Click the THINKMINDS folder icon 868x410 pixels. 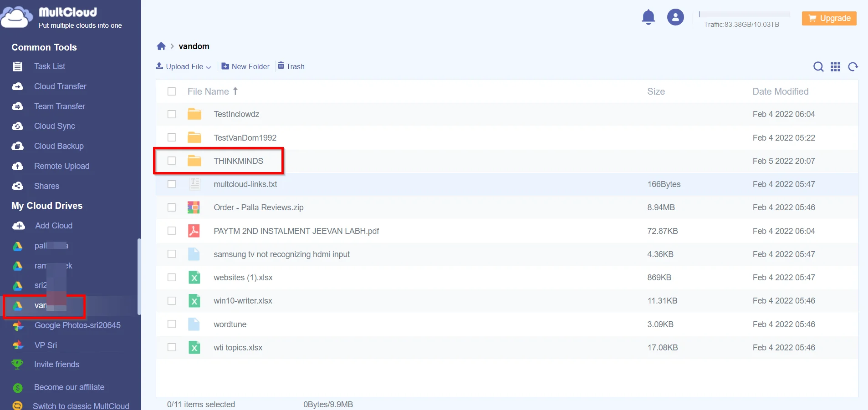pos(194,161)
